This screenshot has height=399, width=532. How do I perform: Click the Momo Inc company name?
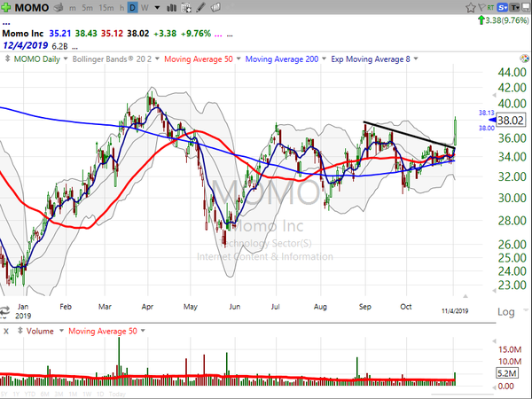click(23, 34)
